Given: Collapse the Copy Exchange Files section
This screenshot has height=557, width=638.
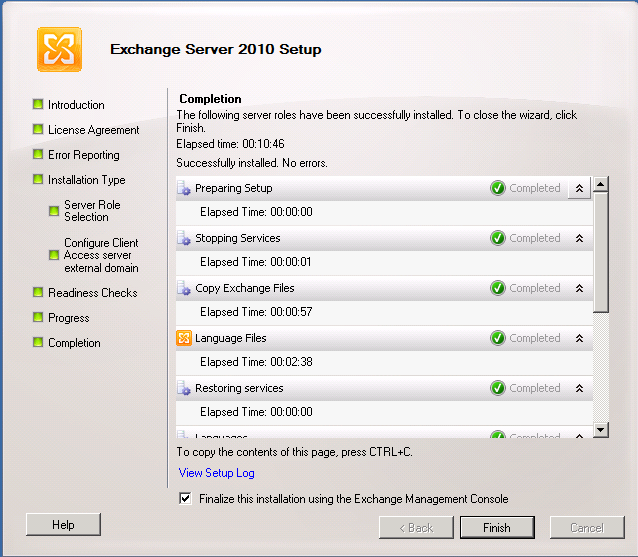Looking at the screenshot, I should tap(579, 288).
